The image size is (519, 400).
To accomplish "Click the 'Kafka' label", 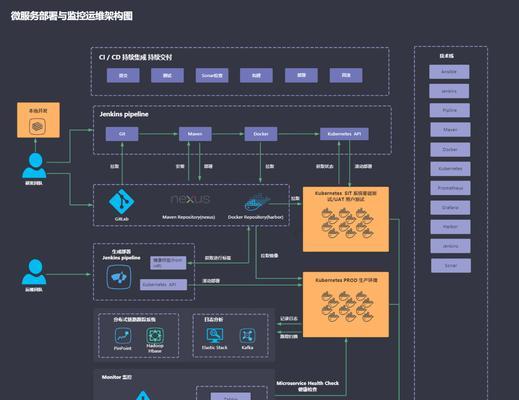I will pyautogui.click(x=247, y=348).
